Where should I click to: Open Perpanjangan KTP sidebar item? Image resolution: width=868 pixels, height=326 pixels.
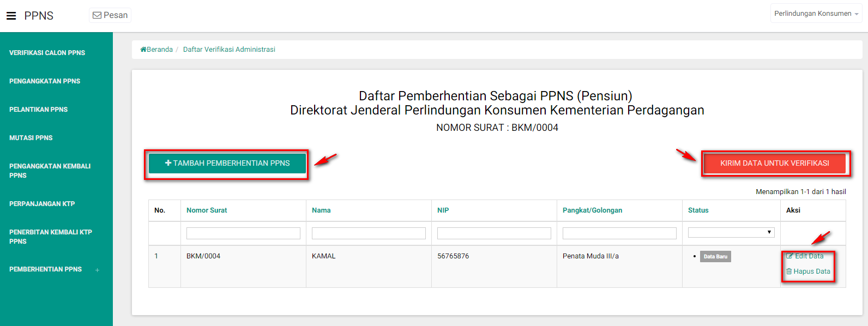click(42, 204)
